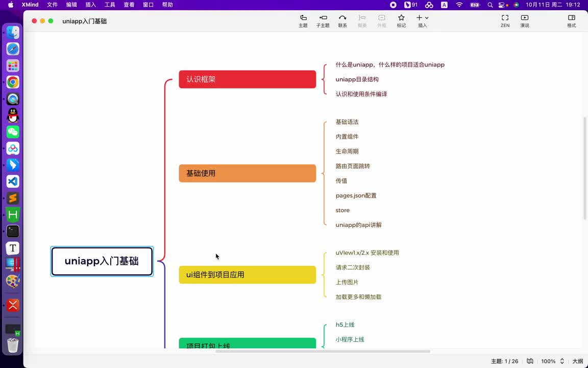The image size is (588, 368).
Task: Open the 文件 menu
Action: tap(52, 5)
